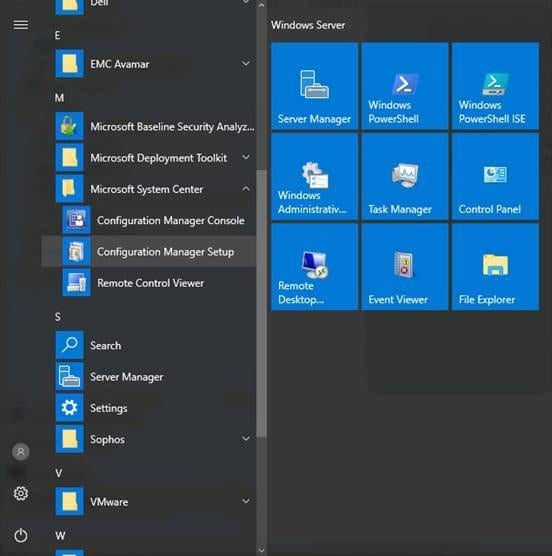Click the user account icon in sidebar
552x556 pixels.
[x=21, y=452]
